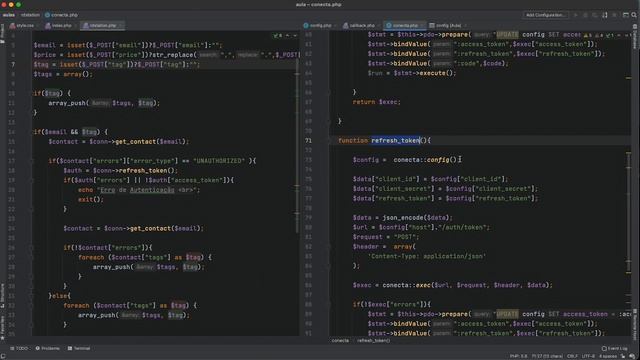Open the Structure tool window stripe

[x=2, y=296]
